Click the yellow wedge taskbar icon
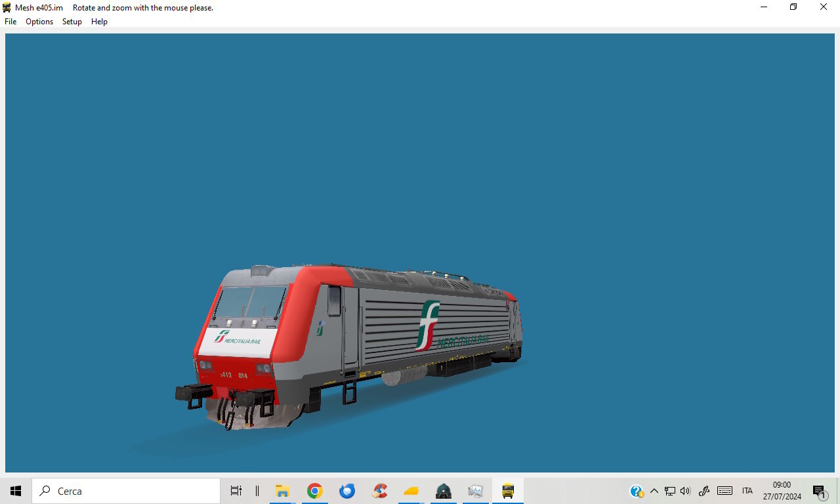840x504 pixels. [x=411, y=491]
